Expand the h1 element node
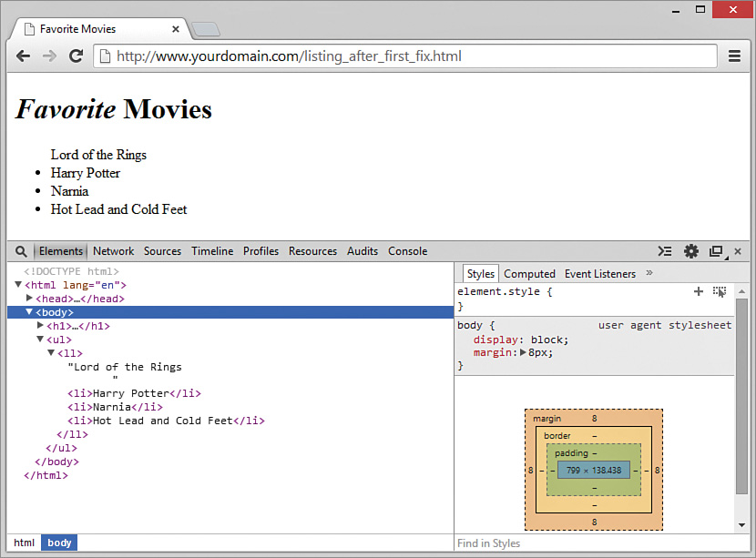This screenshot has height=558, width=756. (x=40, y=326)
